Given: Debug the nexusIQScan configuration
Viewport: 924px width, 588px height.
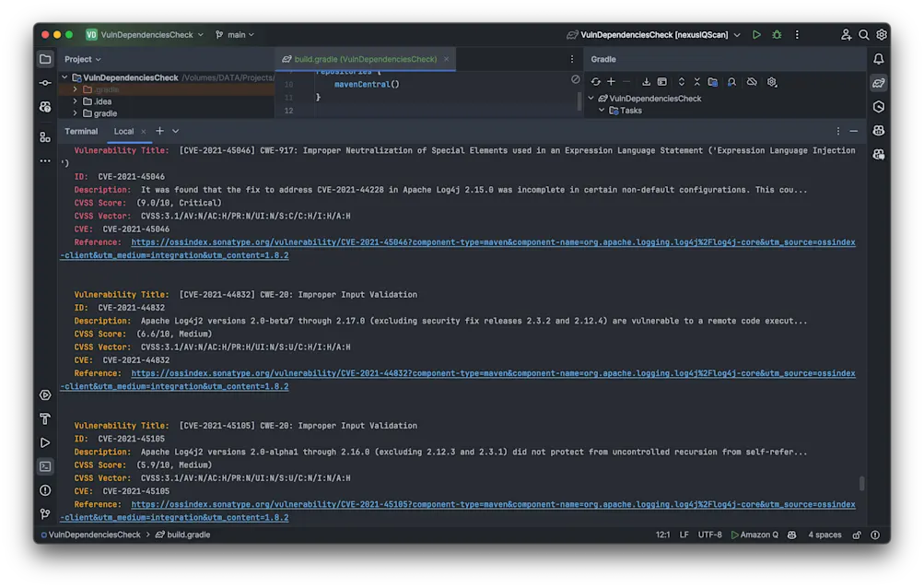Looking at the screenshot, I should pyautogui.click(x=778, y=35).
